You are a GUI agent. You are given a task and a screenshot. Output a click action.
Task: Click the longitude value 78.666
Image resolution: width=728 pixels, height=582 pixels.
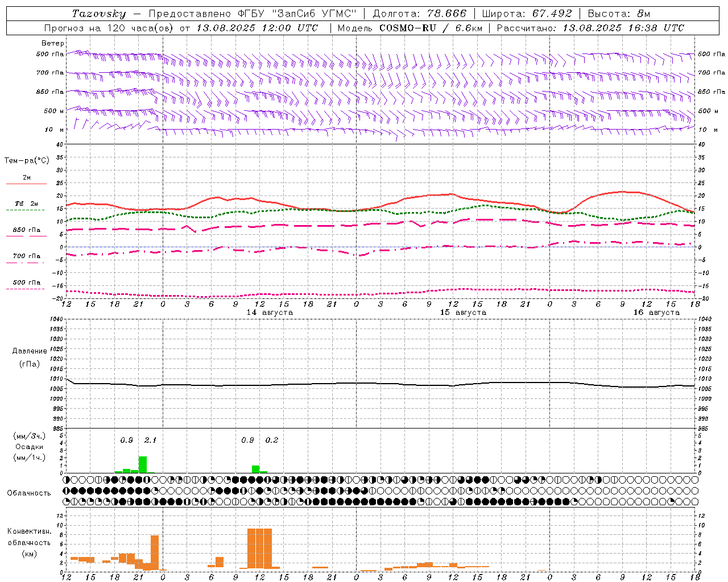(447, 14)
